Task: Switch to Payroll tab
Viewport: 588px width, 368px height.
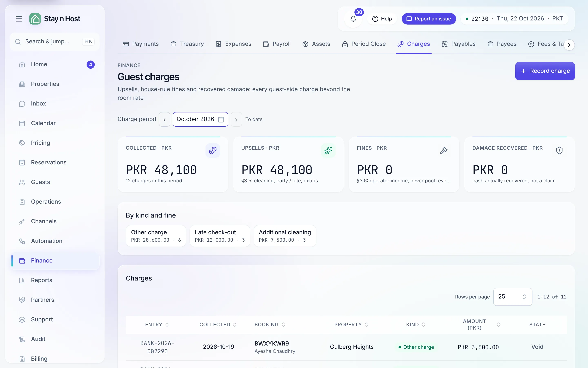Action: pyautogui.click(x=277, y=44)
